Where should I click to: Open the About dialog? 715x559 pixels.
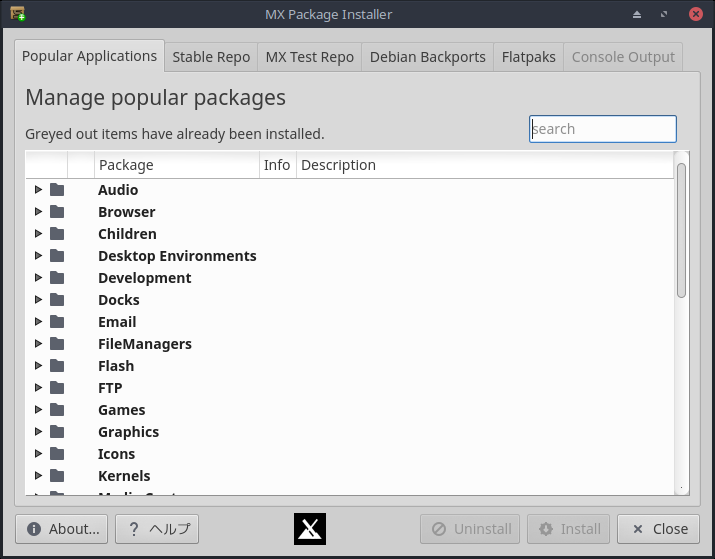click(62, 529)
